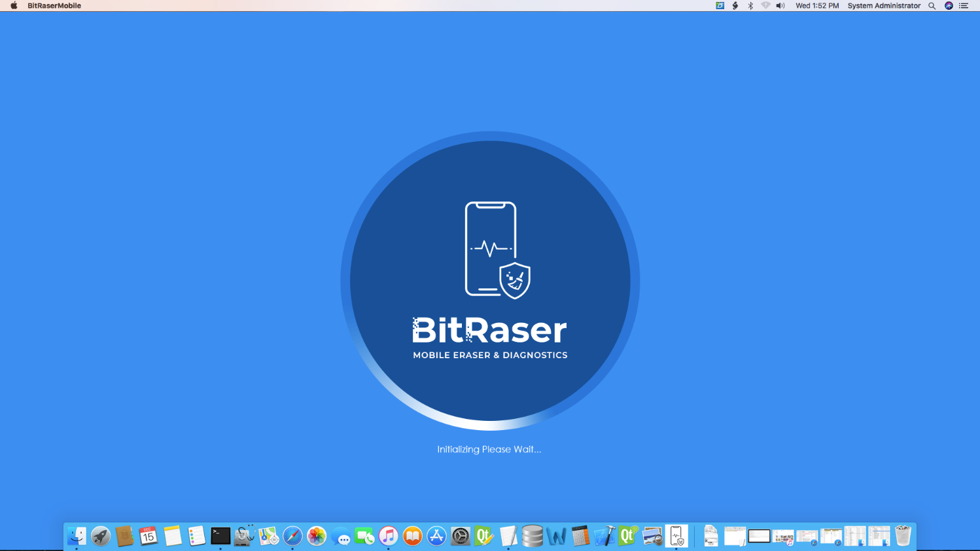Open Finder from the dock
Viewport: 980px width, 551px height.
(77, 536)
